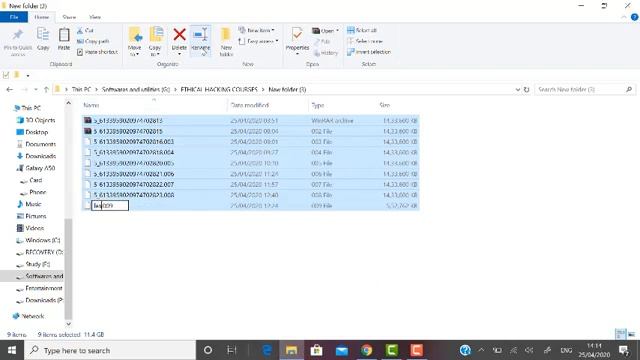Click the Properties icon

(297, 34)
